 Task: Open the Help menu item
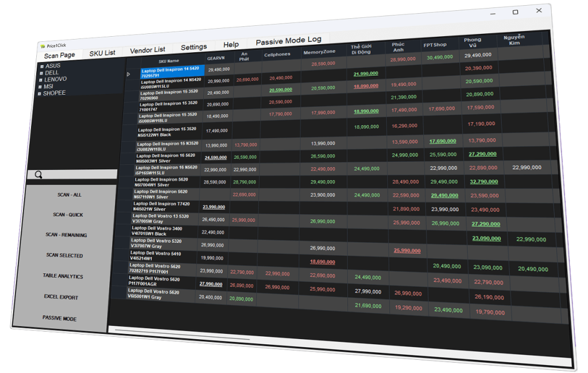tap(231, 44)
